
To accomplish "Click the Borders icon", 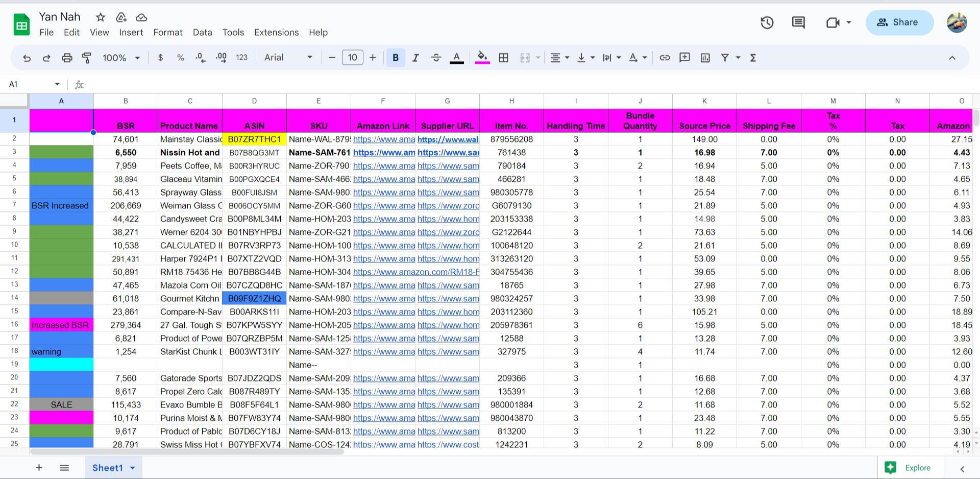I will click(503, 58).
